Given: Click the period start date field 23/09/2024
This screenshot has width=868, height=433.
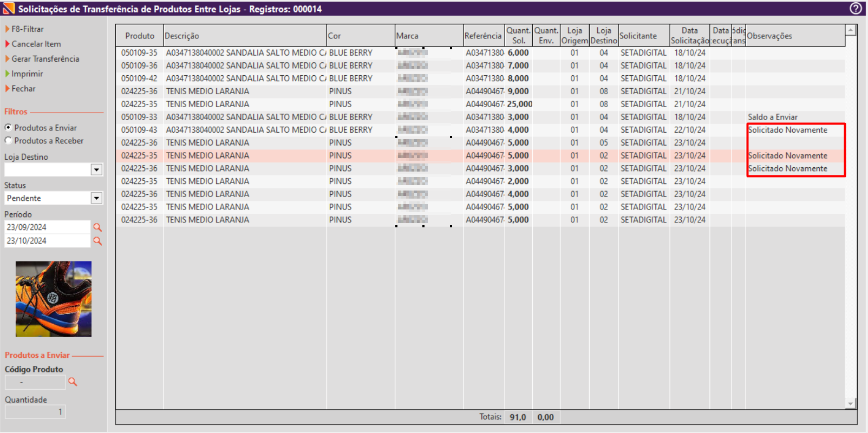Looking at the screenshot, I should point(47,227).
